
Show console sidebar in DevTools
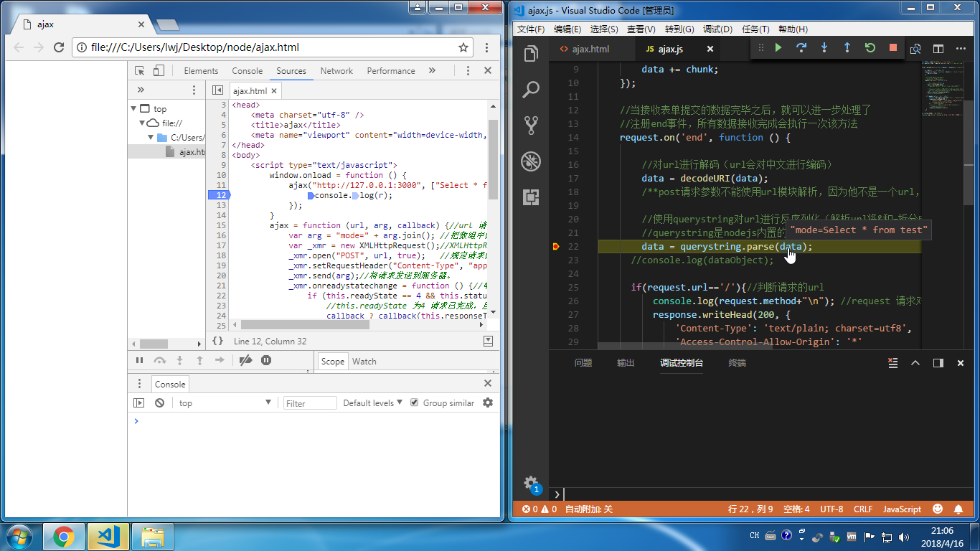[x=139, y=402]
